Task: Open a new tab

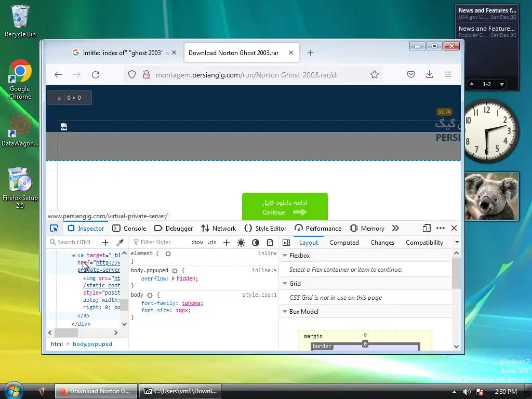Action: pos(311,53)
